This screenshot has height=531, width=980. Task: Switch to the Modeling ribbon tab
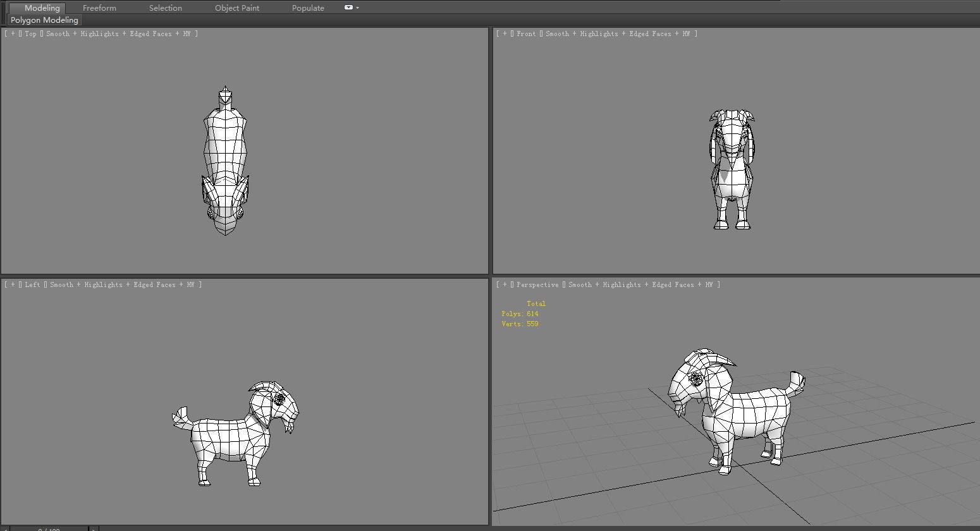pos(37,8)
